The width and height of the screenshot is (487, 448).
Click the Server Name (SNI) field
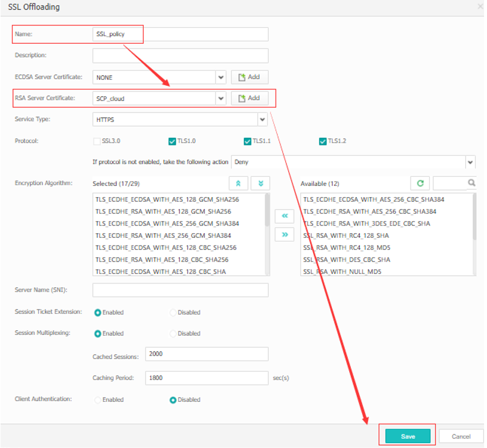[180, 290]
